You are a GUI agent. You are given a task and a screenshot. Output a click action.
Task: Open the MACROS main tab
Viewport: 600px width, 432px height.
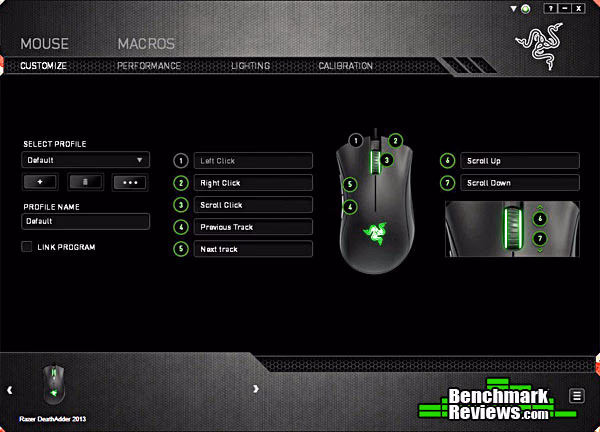[x=146, y=44]
